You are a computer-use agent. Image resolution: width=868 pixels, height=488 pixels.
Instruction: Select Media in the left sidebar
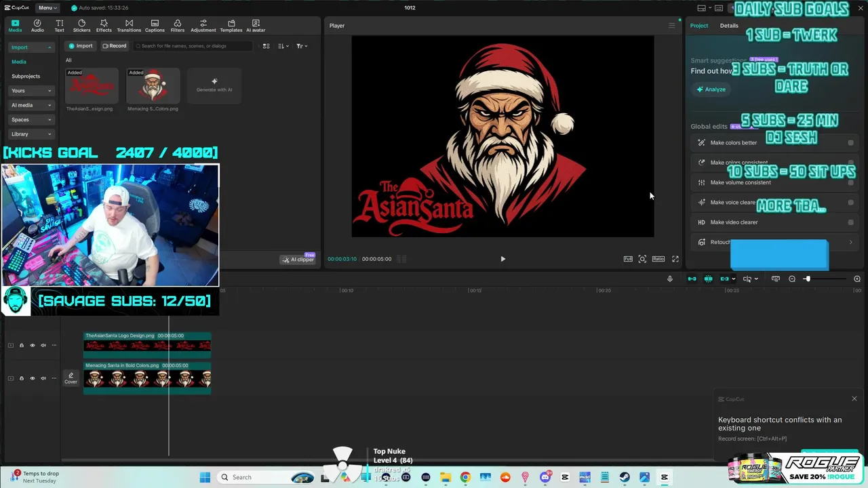19,62
